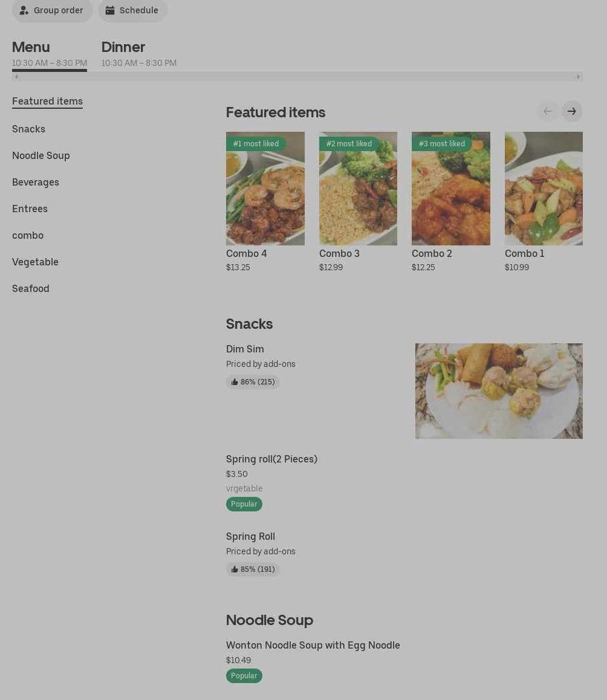Open the Beverages category
The width and height of the screenshot is (607, 700).
click(x=36, y=182)
